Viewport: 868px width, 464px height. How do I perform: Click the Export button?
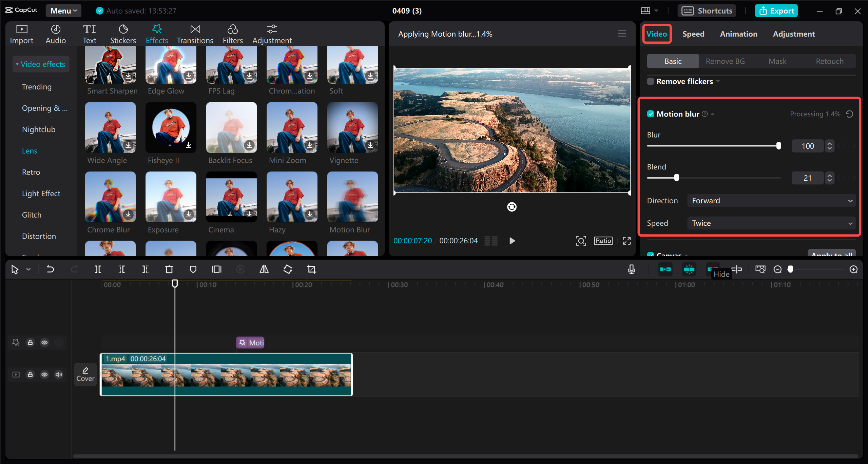tap(776, 11)
